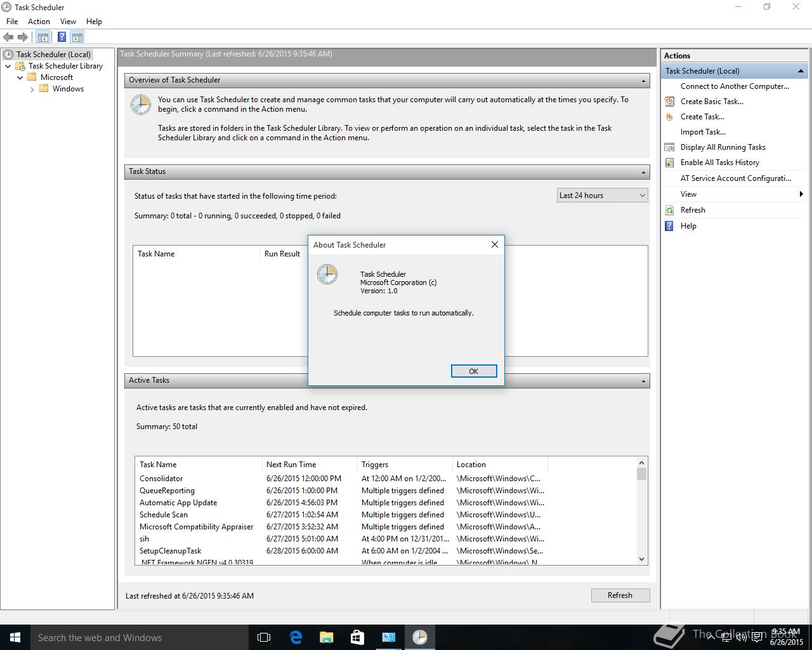Image resolution: width=812 pixels, height=650 pixels.
Task: Click the Back arrow toolbar icon
Action: click(8, 37)
